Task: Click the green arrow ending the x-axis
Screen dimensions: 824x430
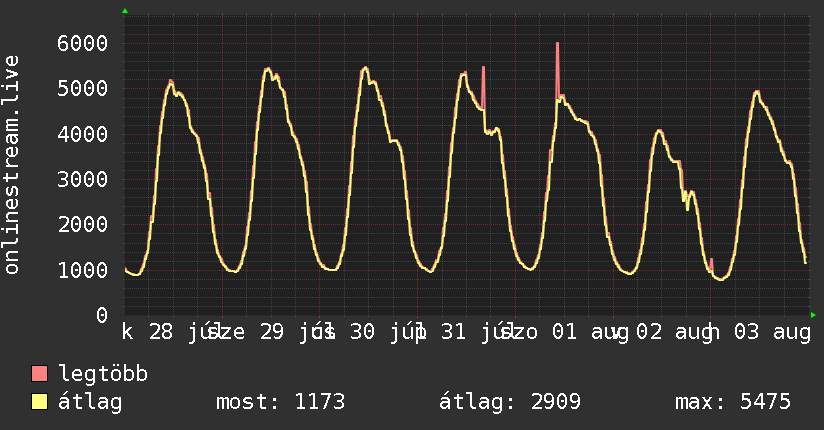Action: (813, 315)
